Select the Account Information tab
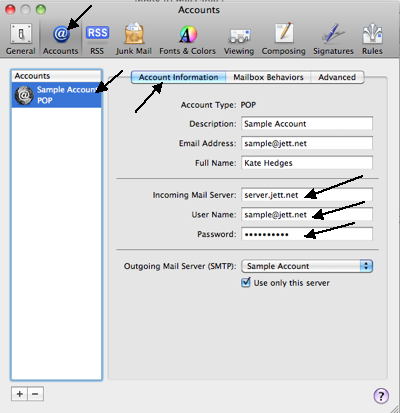Image resolution: width=400 pixels, height=413 pixels. pos(179,77)
